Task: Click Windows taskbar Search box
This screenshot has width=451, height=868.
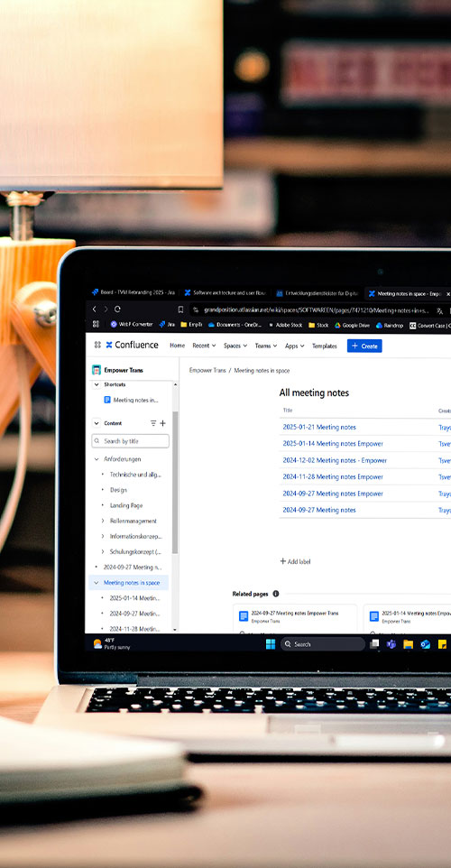Action: (x=323, y=644)
